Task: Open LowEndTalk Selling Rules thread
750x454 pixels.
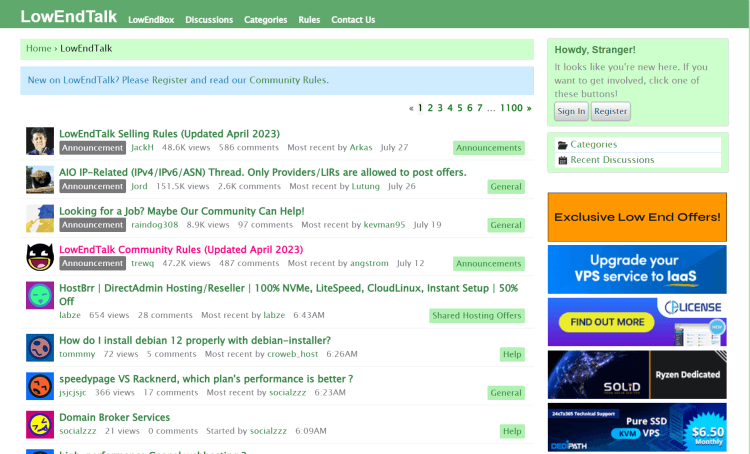Action: [x=169, y=134]
